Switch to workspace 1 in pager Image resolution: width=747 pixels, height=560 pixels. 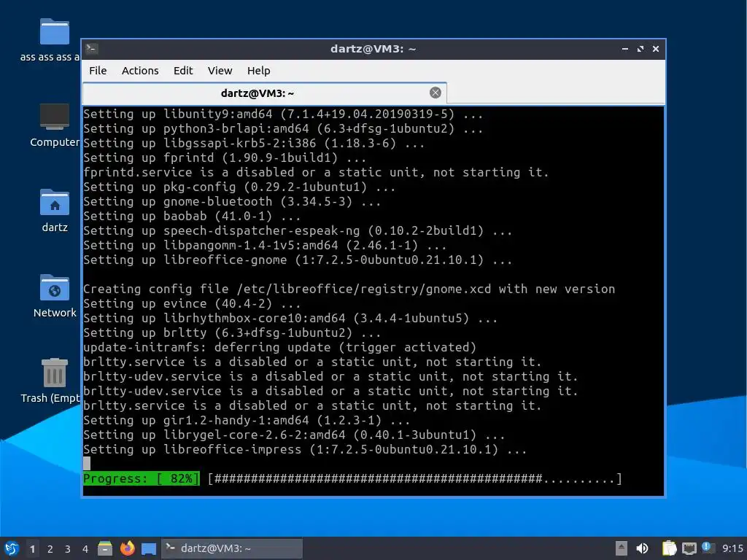tap(32, 549)
